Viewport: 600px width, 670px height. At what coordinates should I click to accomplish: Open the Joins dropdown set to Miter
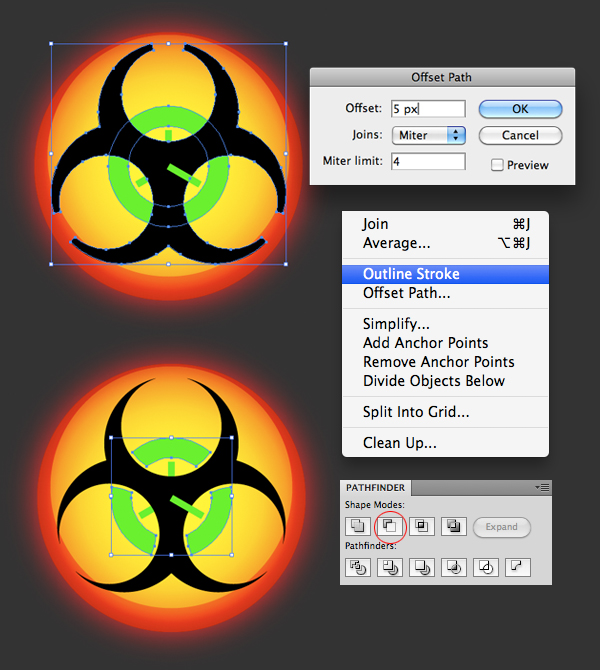[428, 135]
